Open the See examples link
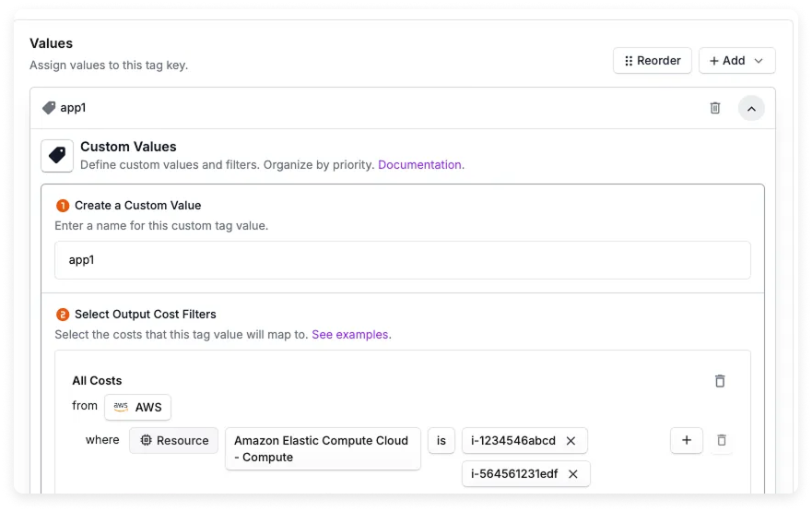The width and height of the screenshot is (812, 512). [x=351, y=335]
